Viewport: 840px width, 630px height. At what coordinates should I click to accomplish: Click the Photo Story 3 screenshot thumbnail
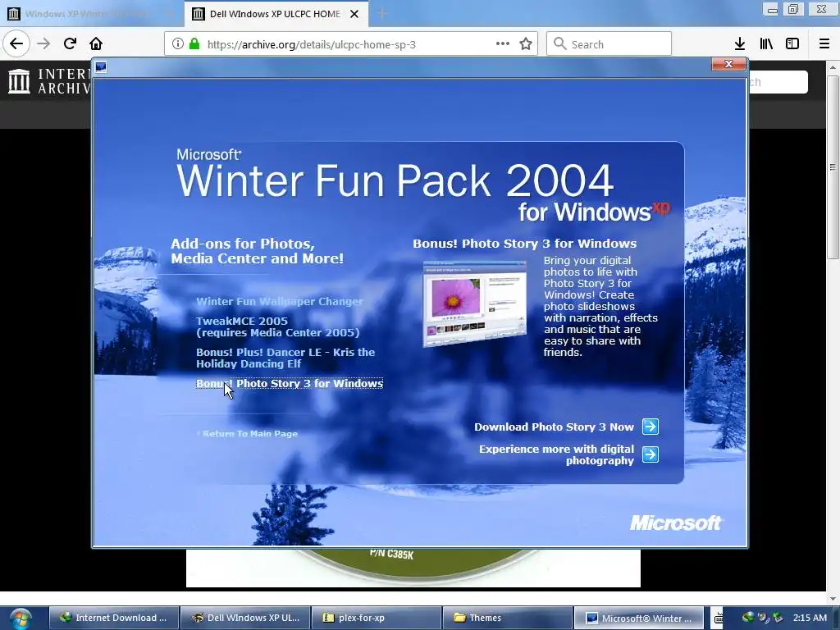[x=475, y=304]
